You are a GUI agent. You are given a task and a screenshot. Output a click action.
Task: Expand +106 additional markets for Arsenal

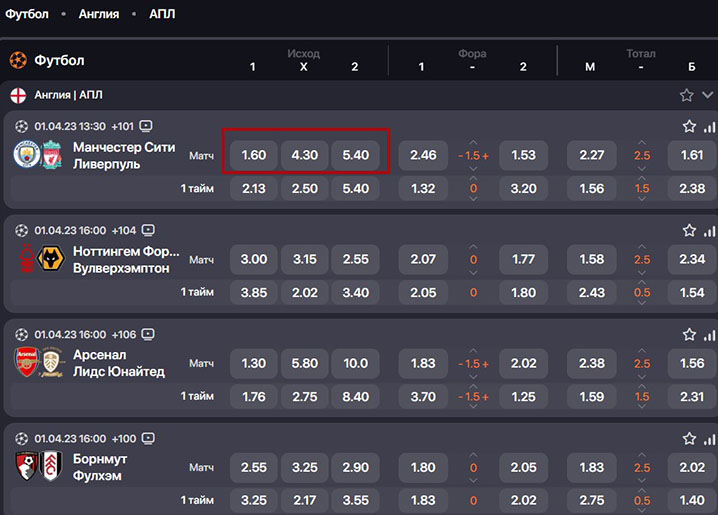coord(123,334)
